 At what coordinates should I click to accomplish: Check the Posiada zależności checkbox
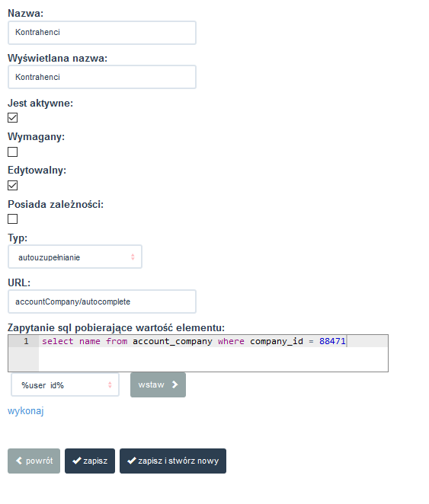pyautogui.click(x=12, y=219)
